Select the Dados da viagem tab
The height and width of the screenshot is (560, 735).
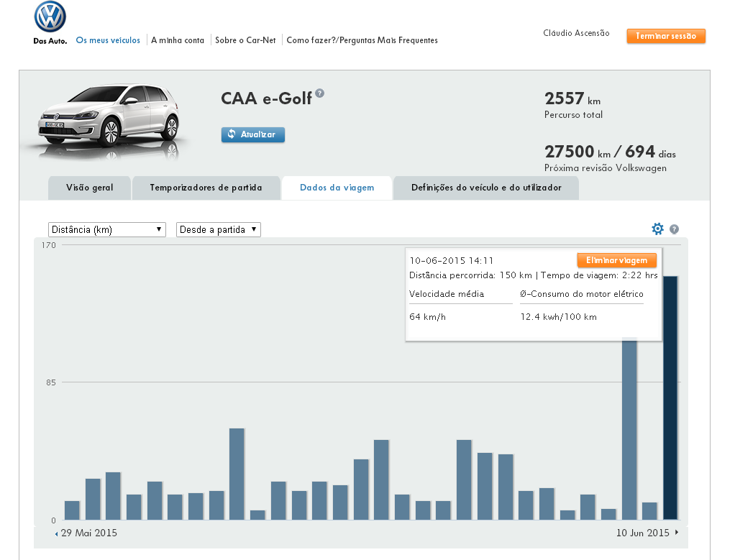click(x=337, y=188)
